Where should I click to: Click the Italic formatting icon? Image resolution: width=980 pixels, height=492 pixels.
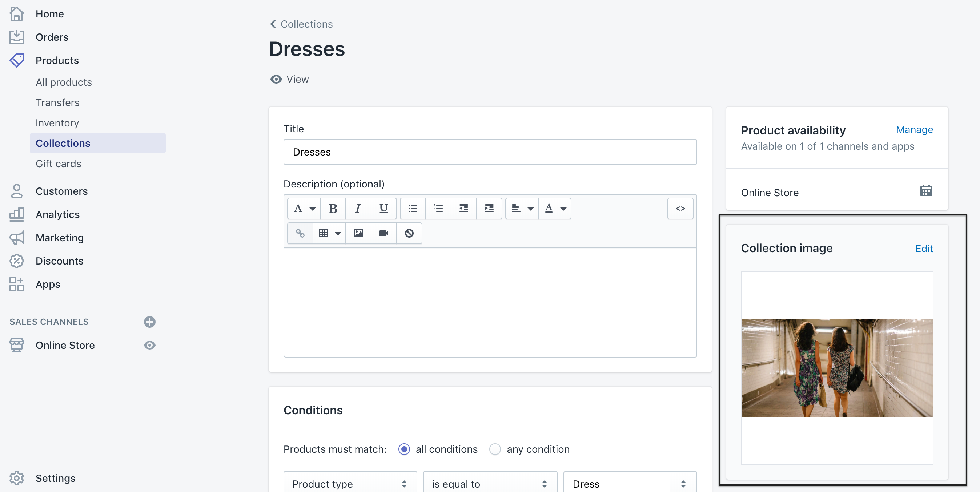[358, 208]
